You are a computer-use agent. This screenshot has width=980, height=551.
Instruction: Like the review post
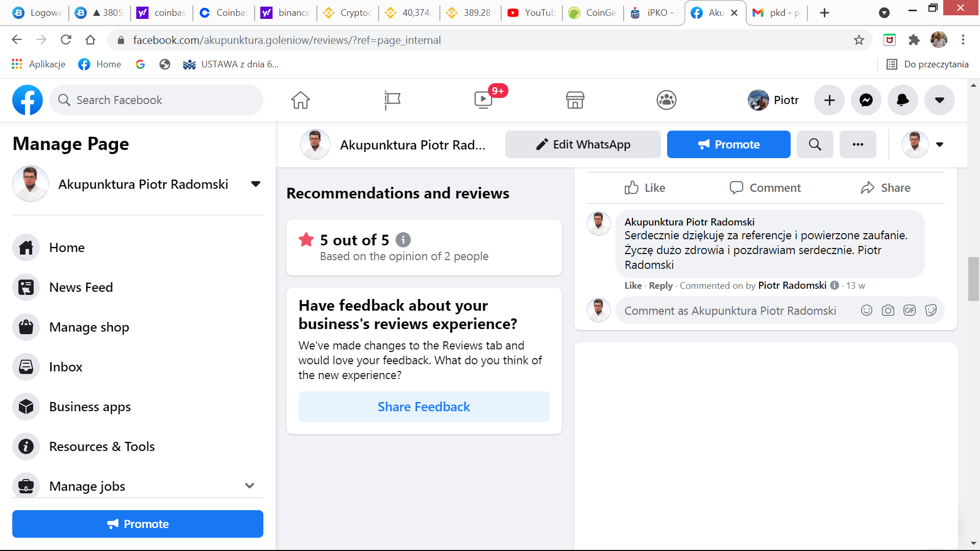click(645, 188)
